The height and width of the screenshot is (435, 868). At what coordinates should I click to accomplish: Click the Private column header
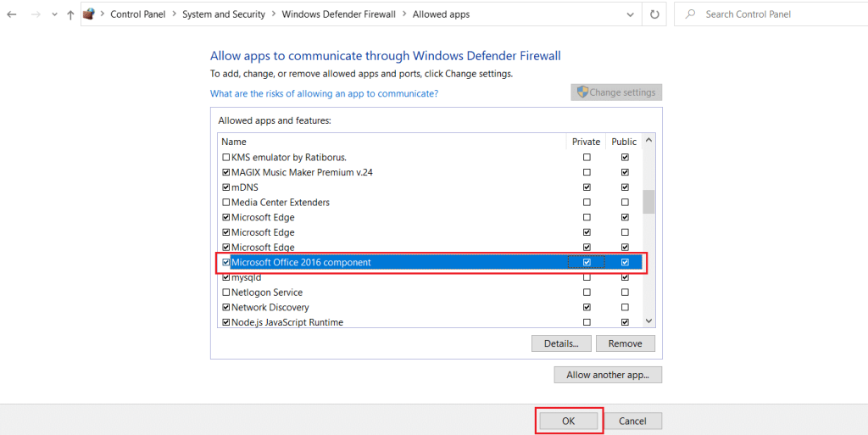tap(586, 142)
